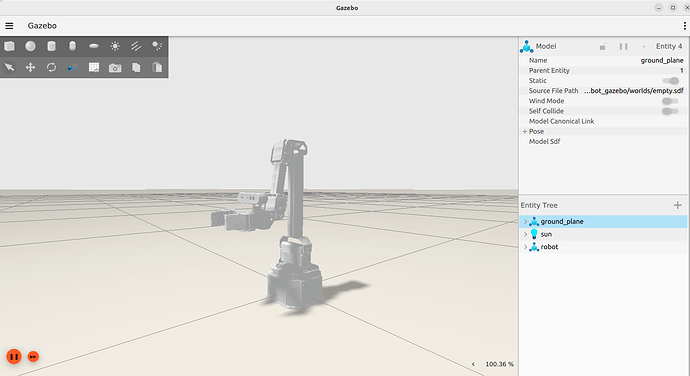Click the Model Canonical Link row
Screen dimensions: 690x376
(603, 121)
